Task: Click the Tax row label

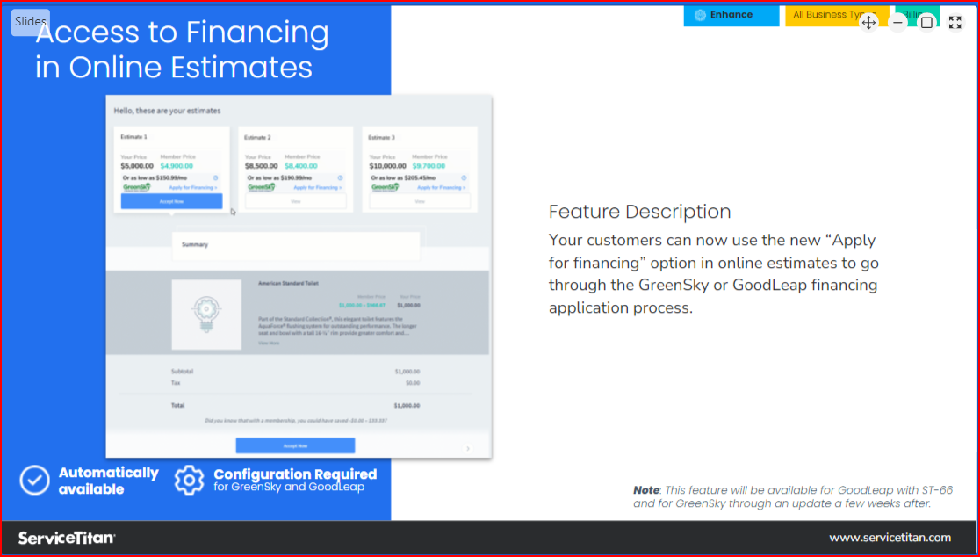Action: [175, 382]
